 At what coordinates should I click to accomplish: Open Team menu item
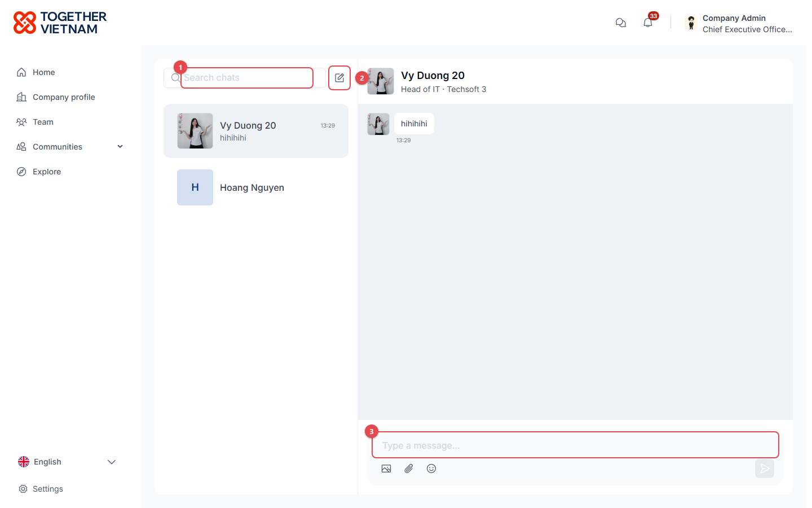pos(43,122)
